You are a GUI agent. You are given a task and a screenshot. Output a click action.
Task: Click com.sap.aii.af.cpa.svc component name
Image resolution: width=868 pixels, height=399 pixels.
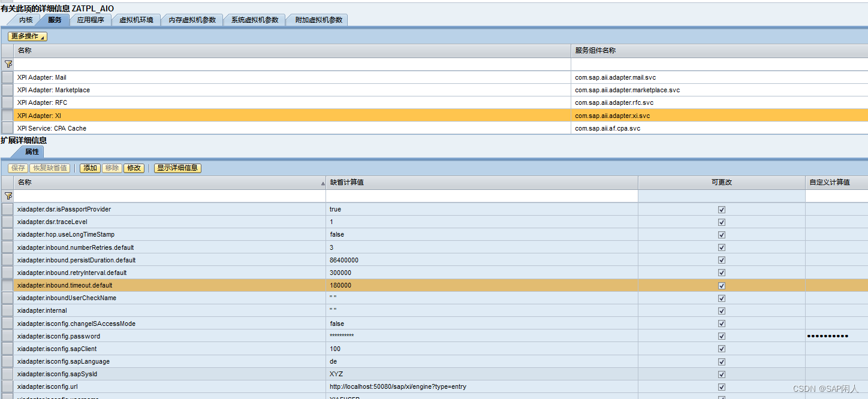(x=607, y=128)
